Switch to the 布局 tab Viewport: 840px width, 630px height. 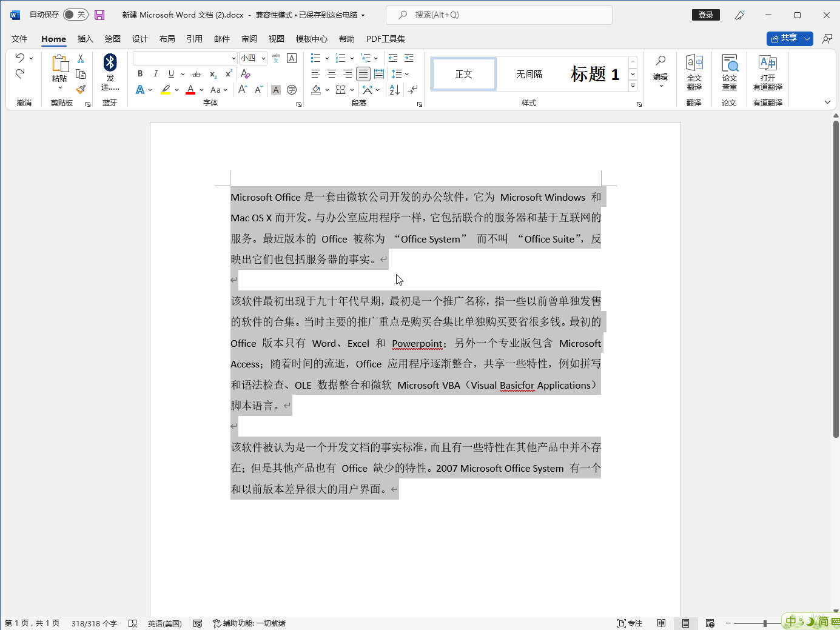(167, 39)
